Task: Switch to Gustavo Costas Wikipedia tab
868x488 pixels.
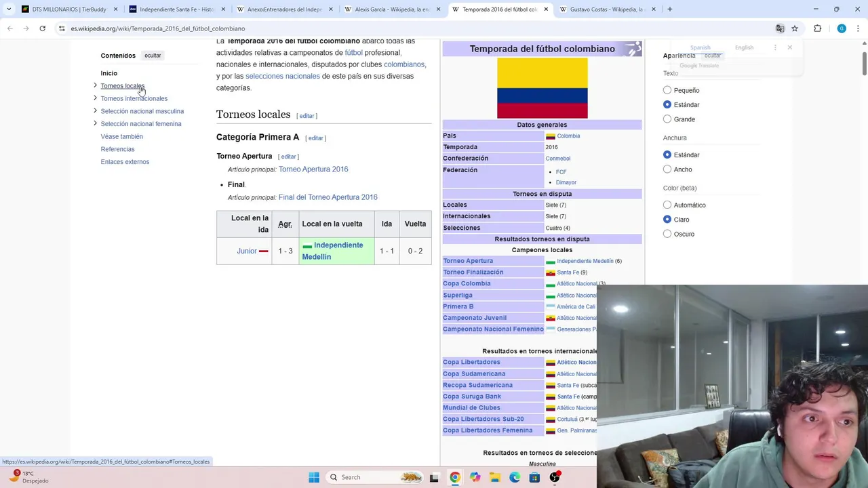Action: coord(608,9)
